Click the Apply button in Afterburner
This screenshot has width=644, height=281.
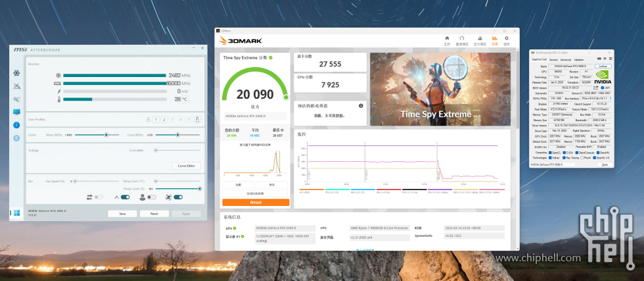pyautogui.click(x=186, y=213)
